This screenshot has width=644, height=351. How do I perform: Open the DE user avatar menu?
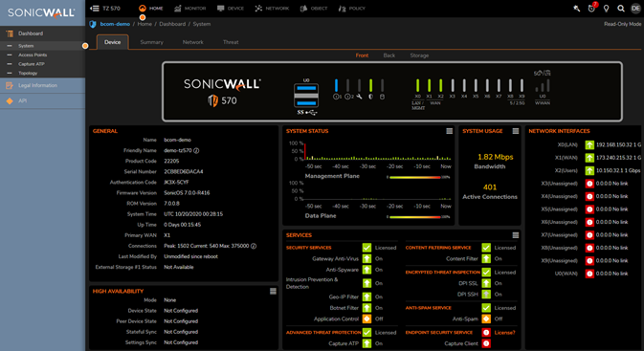635,9
